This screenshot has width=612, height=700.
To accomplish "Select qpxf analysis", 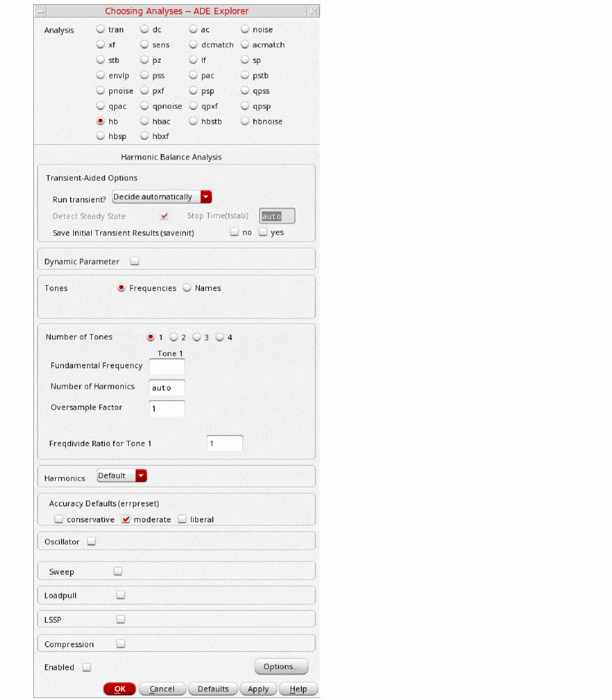I will coord(193,106).
